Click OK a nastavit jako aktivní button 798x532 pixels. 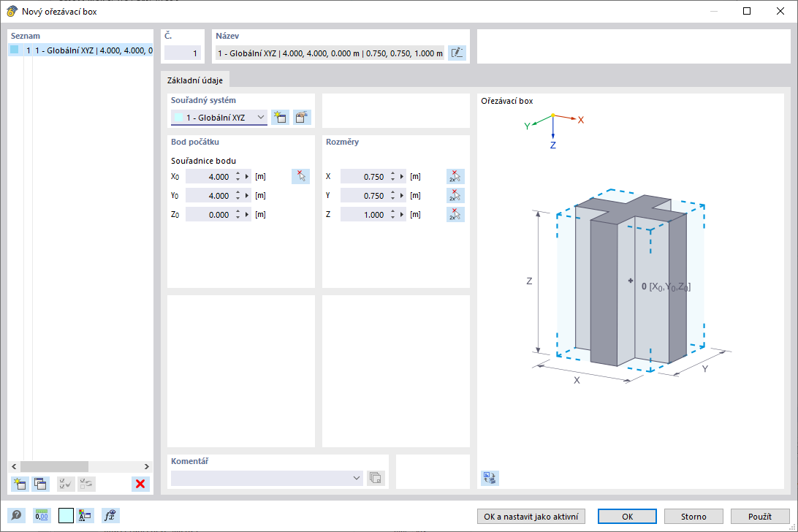[531, 516]
